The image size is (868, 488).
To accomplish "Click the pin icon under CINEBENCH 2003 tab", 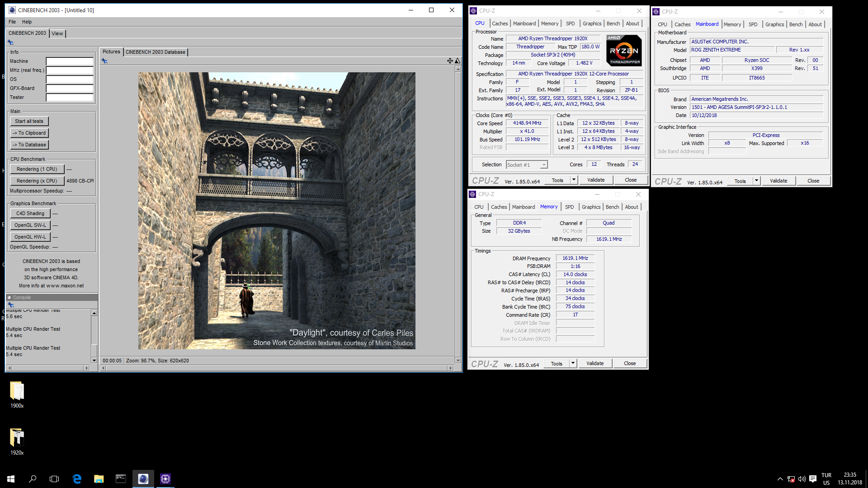I will tap(10, 42).
